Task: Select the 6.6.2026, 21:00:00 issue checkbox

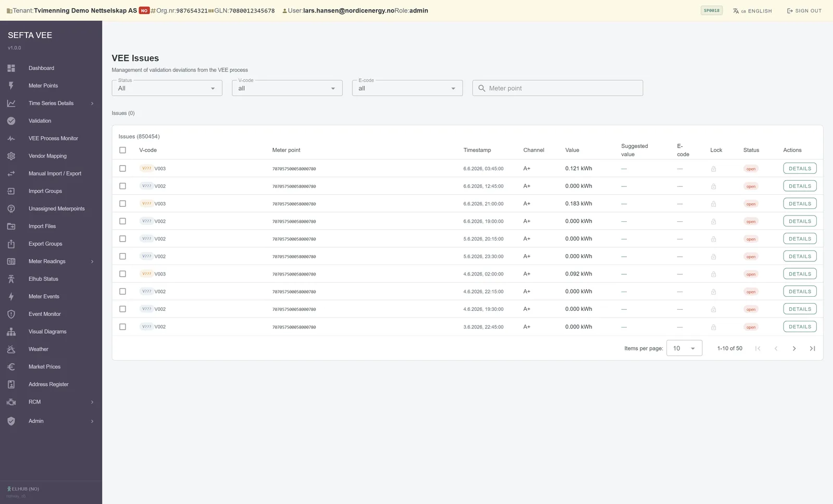Action: [123, 204]
